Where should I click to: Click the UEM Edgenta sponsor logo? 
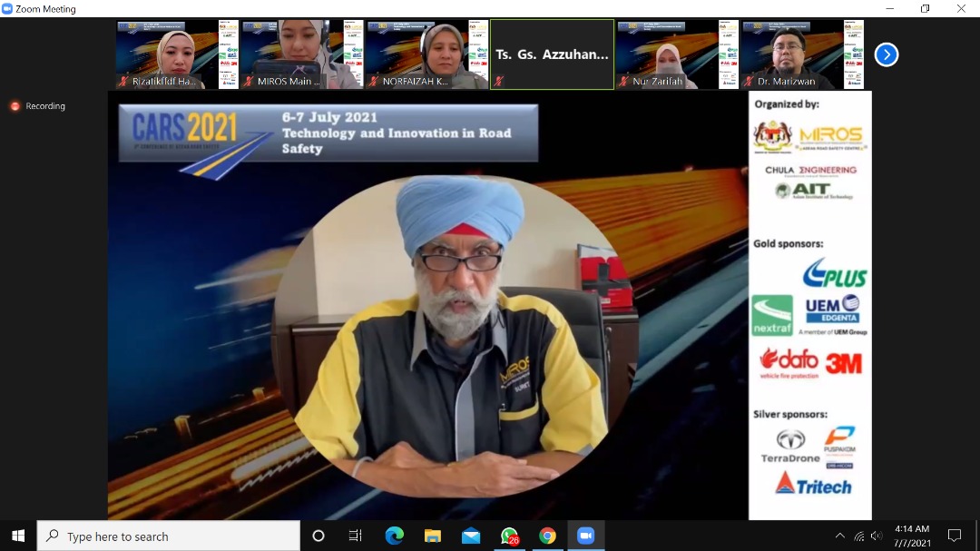pyautogui.click(x=832, y=315)
